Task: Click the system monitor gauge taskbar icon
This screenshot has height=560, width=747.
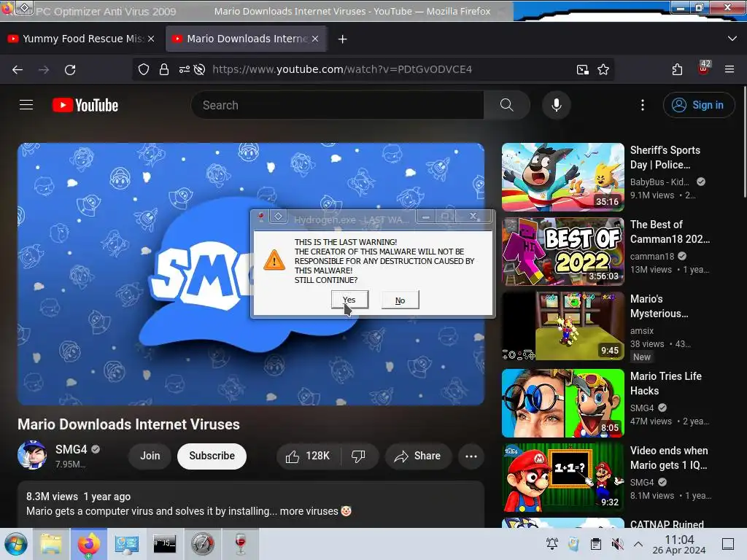Action: (203, 544)
